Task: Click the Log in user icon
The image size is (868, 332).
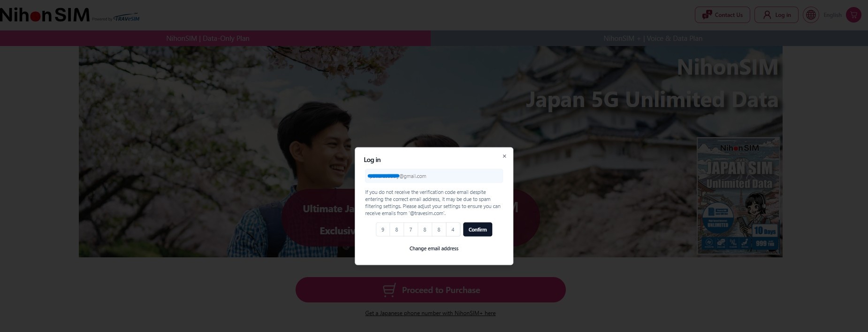Action: pyautogui.click(x=767, y=15)
